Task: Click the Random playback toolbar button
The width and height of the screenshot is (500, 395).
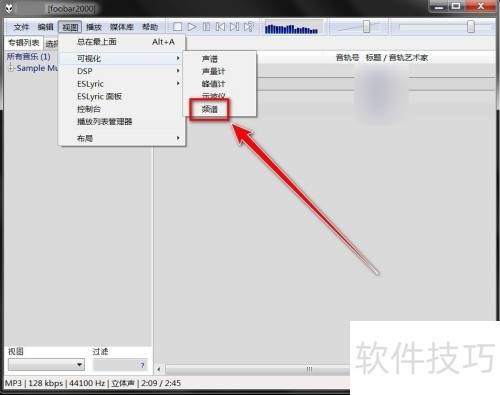Action: [x=249, y=27]
